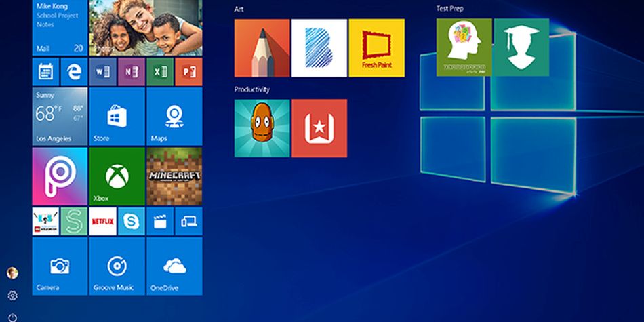Launch the PicsArt tile with P logo

[x=60, y=177]
